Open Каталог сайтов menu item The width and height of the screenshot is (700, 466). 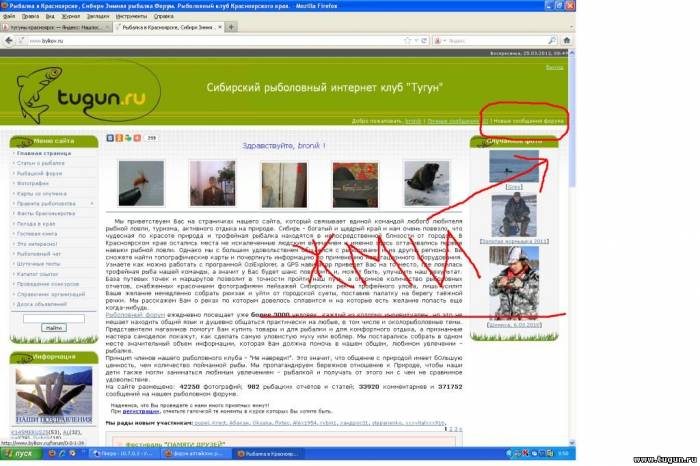pos(38,274)
